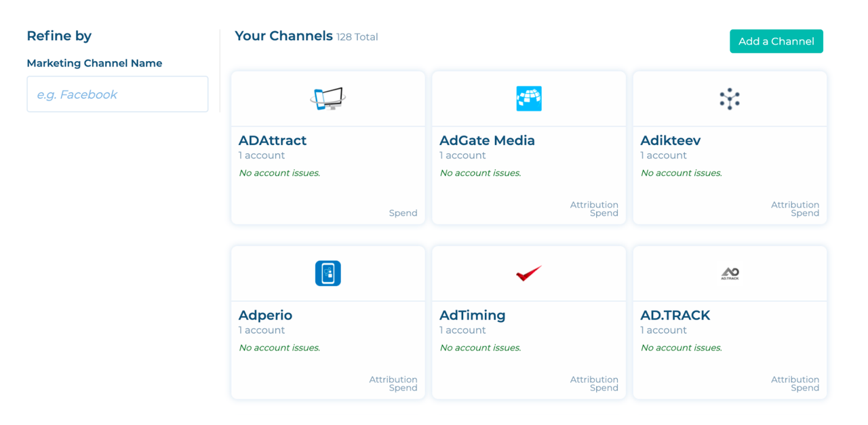This screenshot has height=425, width=868.
Task: Open the ADAttract channel title
Action: click(x=273, y=140)
